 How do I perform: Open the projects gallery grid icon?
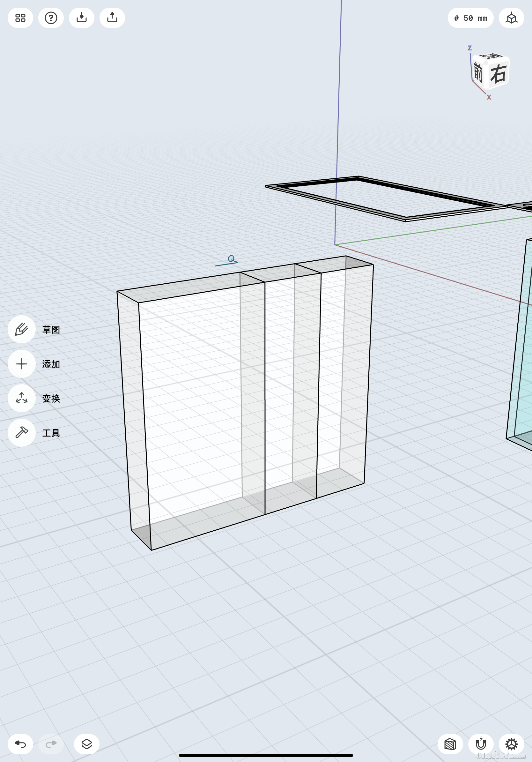[20, 18]
